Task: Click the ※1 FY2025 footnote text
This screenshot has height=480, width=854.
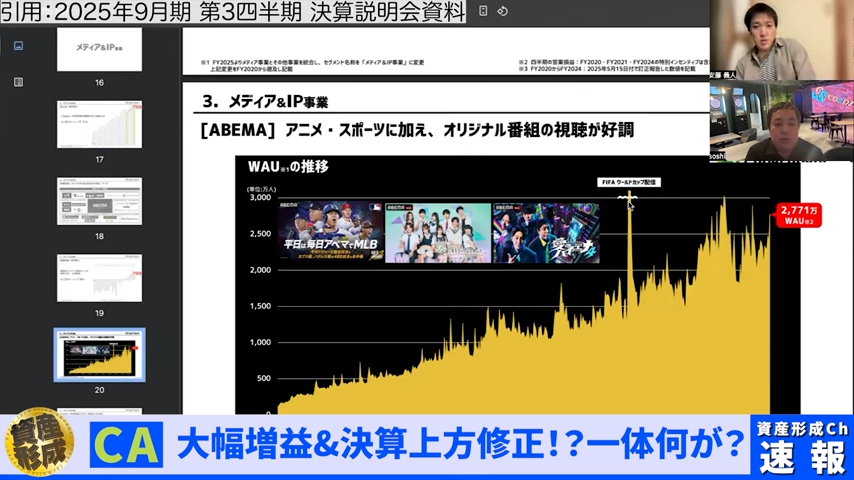Action: pyautogui.click(x=312, y=66)
